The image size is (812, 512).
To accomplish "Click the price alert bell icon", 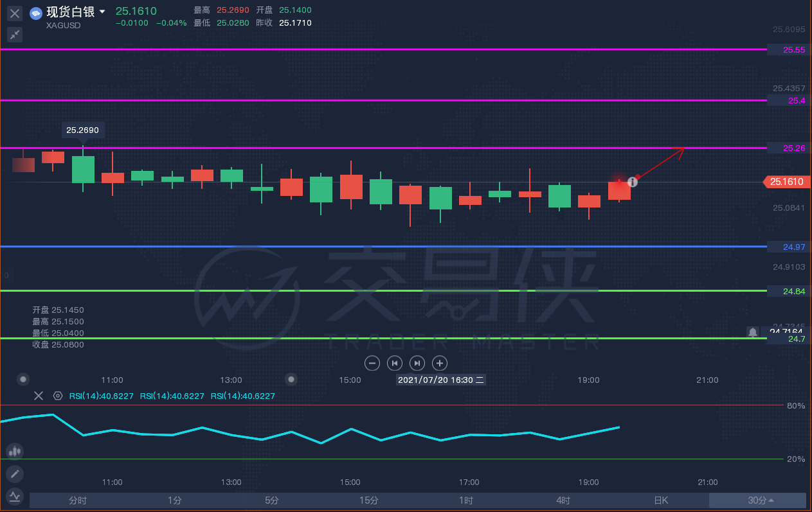I will pos(752,332).
